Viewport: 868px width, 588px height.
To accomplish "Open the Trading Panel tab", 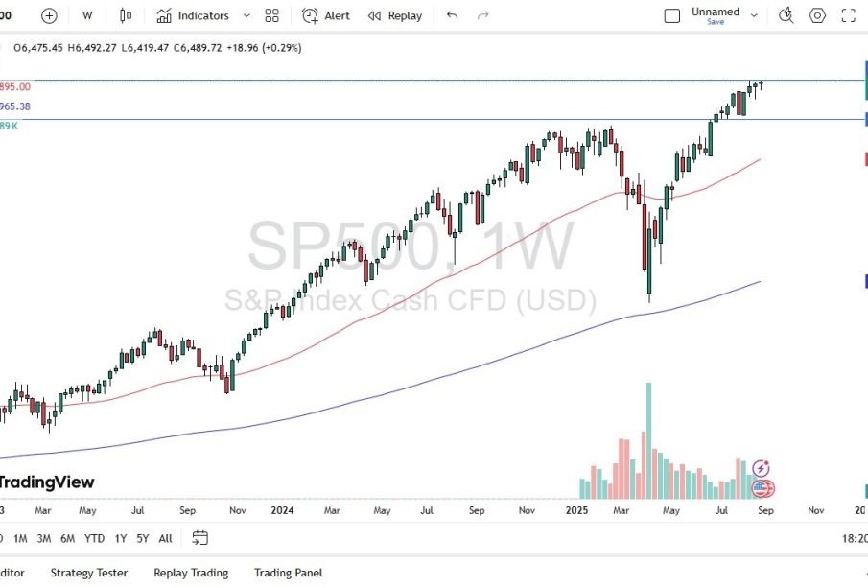I will coord(288,573).
